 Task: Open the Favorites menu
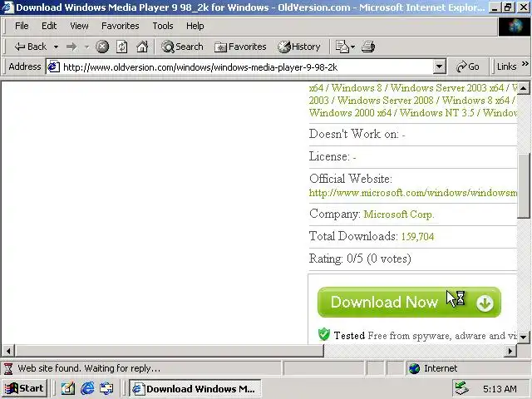click(120, 26)
